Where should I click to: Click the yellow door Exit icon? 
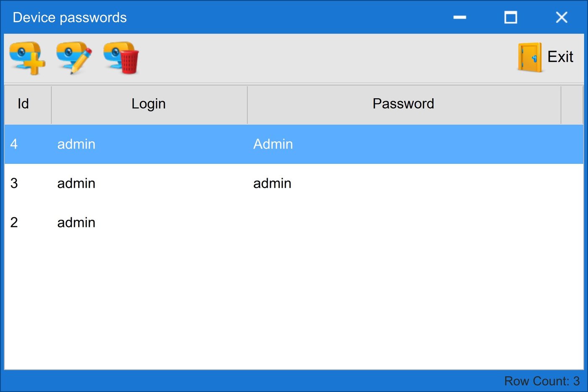528,57
